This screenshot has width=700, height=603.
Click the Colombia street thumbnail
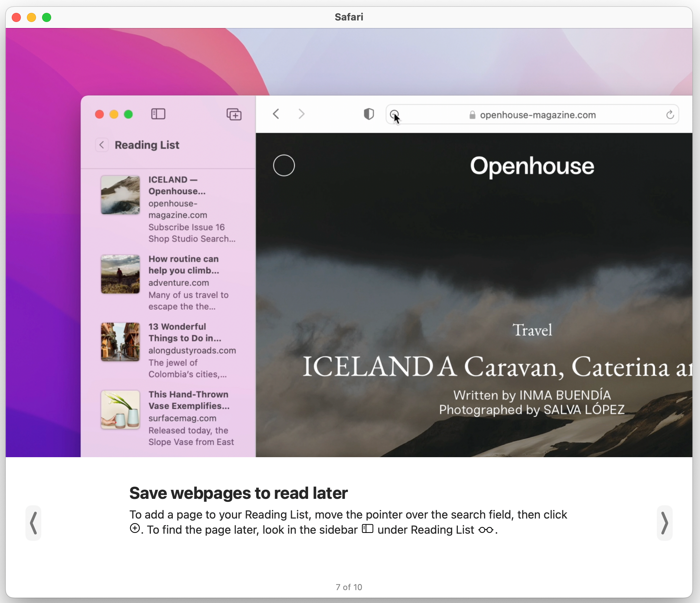120,342
